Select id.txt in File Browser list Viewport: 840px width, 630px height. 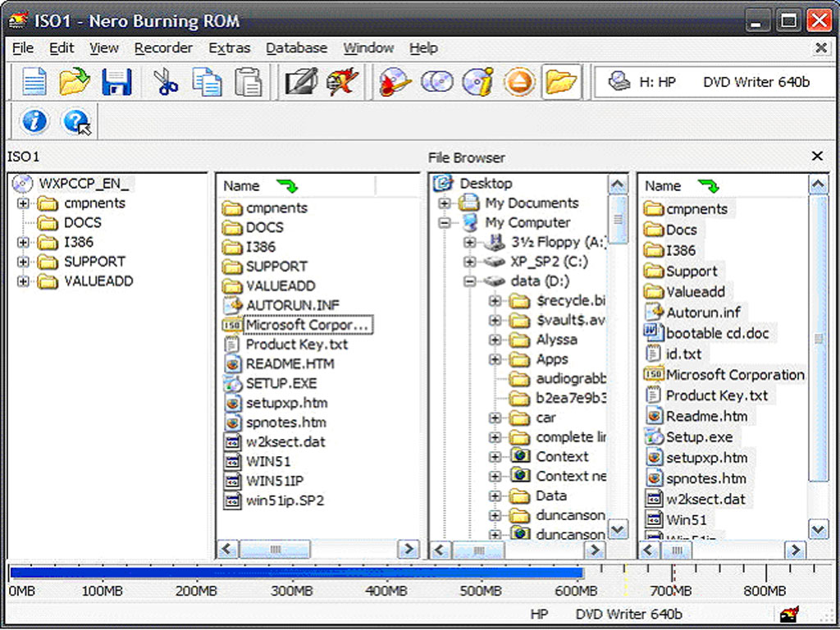click(674, 354)
